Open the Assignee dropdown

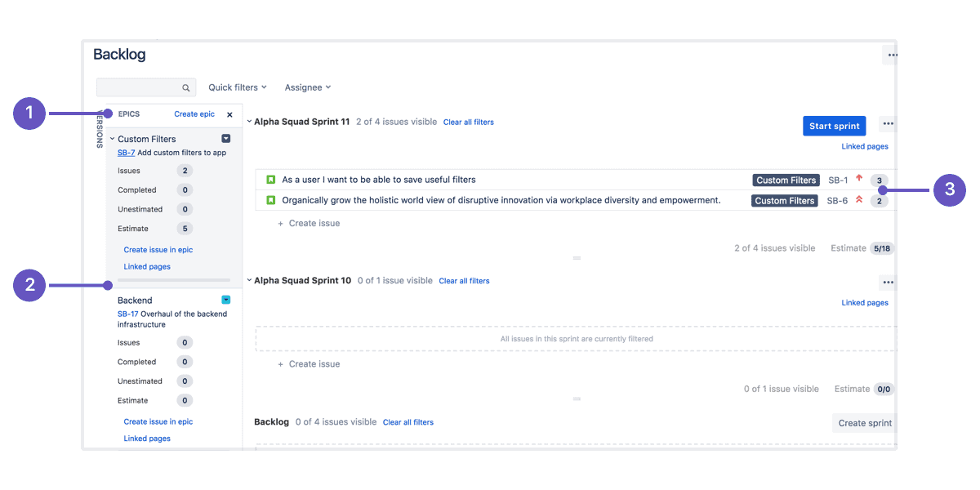[307, 87]
